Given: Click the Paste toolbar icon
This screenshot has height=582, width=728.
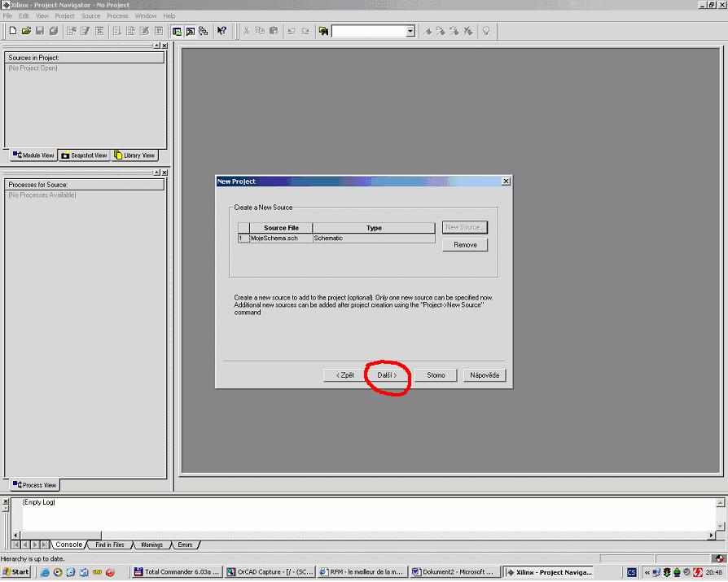Looking at the screenshot, I should [x=274, y=31].
